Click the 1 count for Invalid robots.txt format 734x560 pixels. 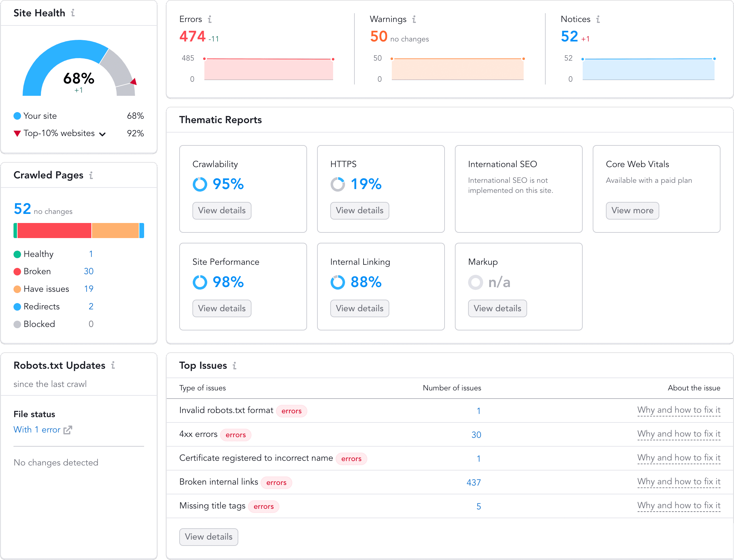478,411
